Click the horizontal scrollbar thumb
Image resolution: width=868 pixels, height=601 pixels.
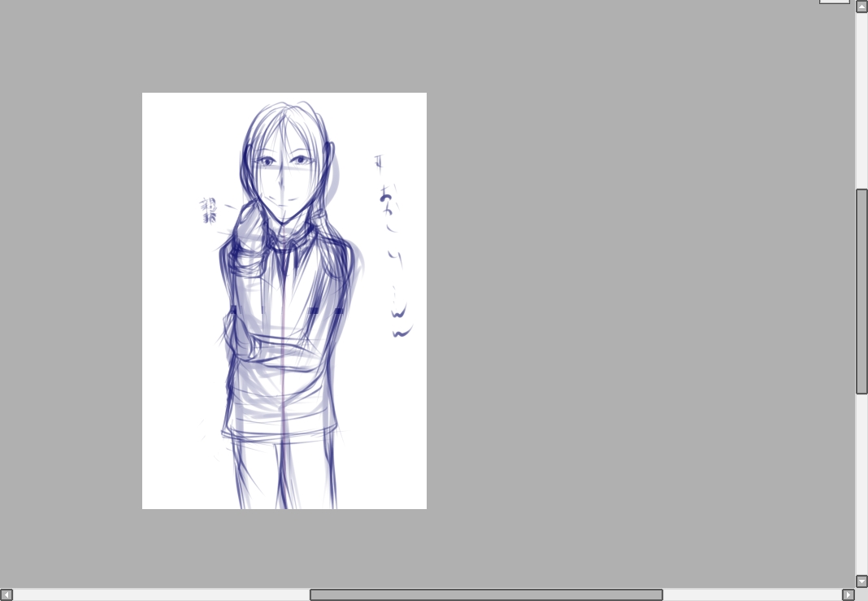(x=486, y=595)
